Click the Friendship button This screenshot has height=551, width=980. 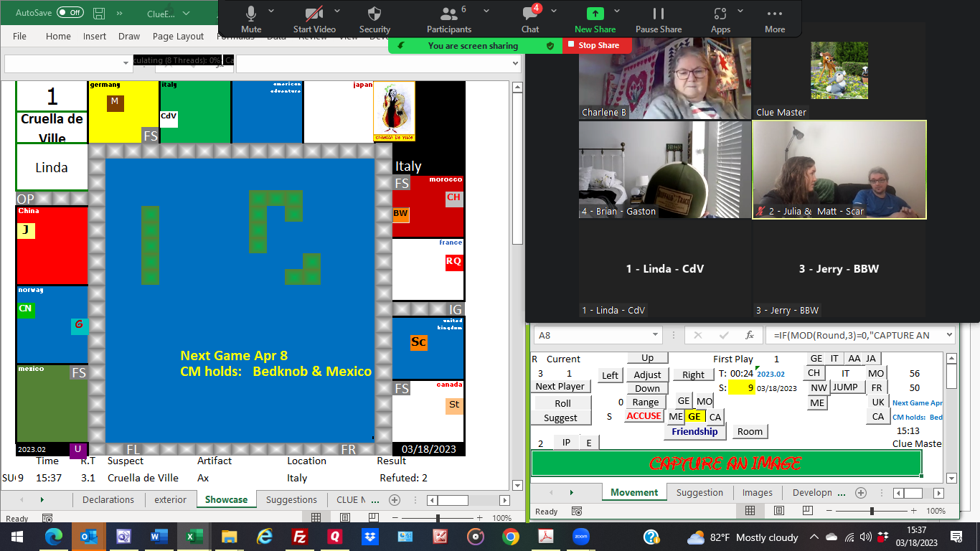(694, 432)
